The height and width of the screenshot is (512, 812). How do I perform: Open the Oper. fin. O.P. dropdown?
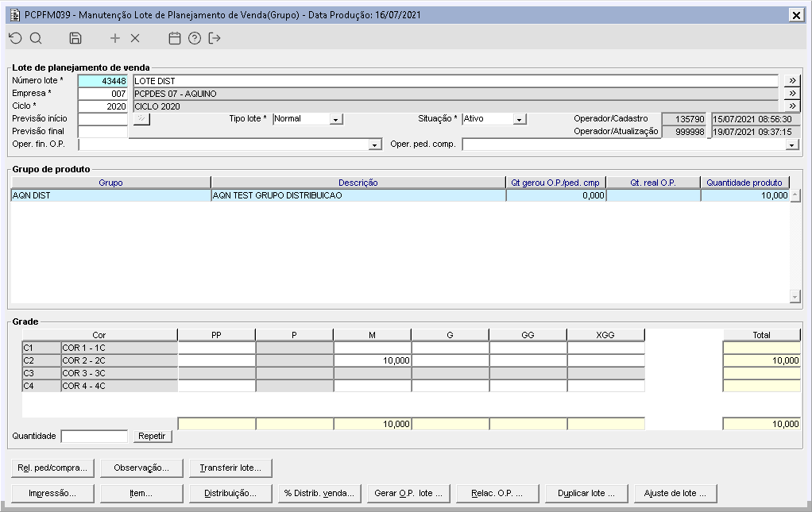pyautogui.click(x=375, y=144)
